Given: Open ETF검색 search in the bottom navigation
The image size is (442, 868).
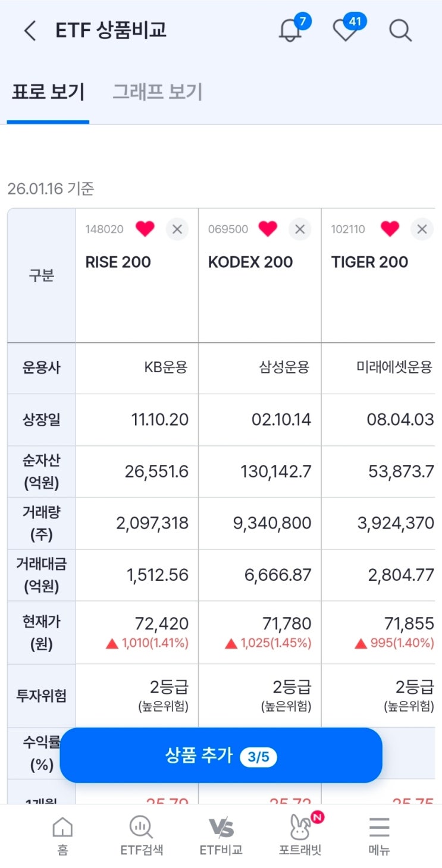Looking at the screenshot, I should click(141, 833).
